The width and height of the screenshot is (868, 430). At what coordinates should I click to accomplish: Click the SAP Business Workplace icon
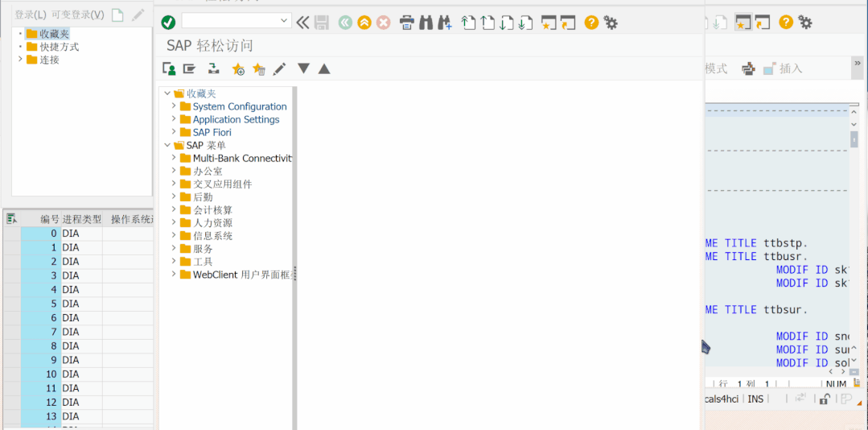pos(213,68)
